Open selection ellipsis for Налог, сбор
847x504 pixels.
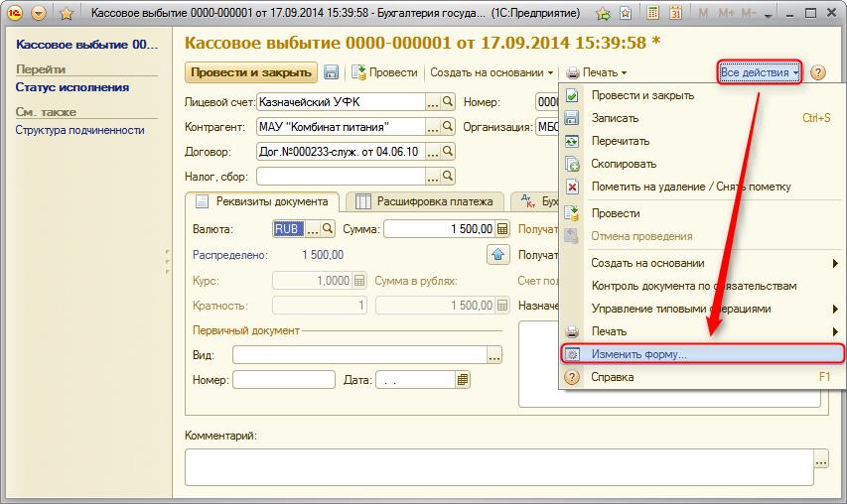(433, 177)
